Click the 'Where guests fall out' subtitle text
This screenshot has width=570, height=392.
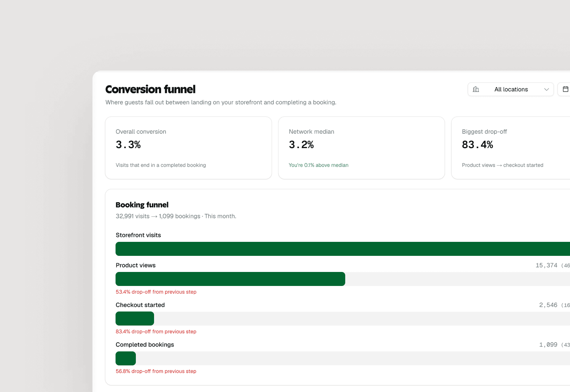click(221, 102)
